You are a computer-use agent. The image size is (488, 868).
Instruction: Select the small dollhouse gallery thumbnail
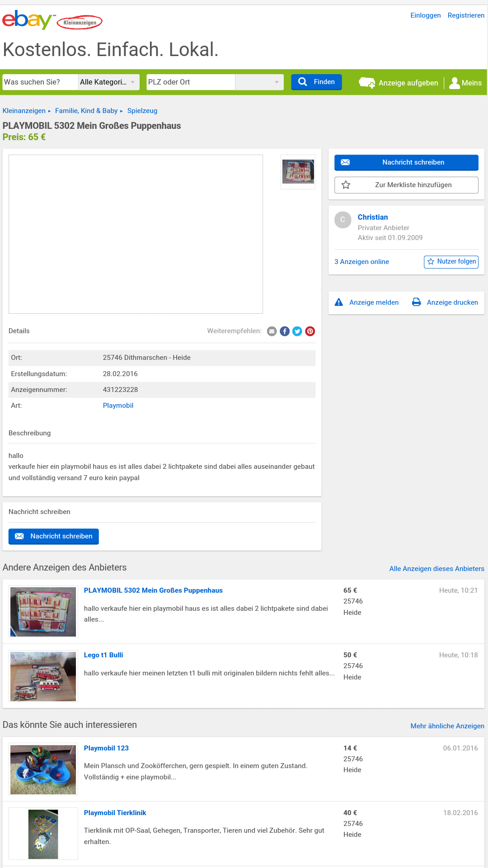click(298, 172)
